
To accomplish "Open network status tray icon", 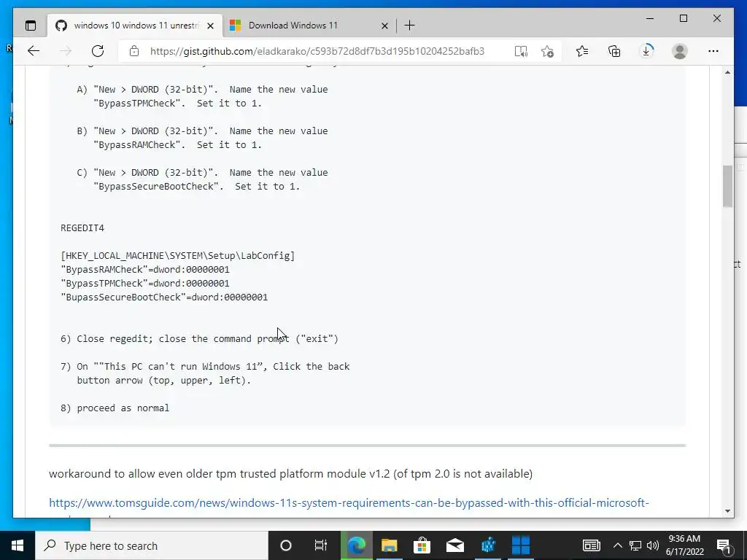I will 635,545.
